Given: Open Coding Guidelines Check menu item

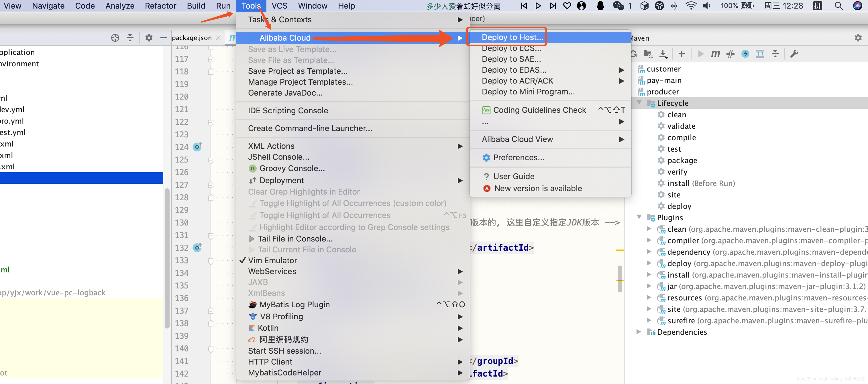Looking at the screenshot, I should click(550, 110).
